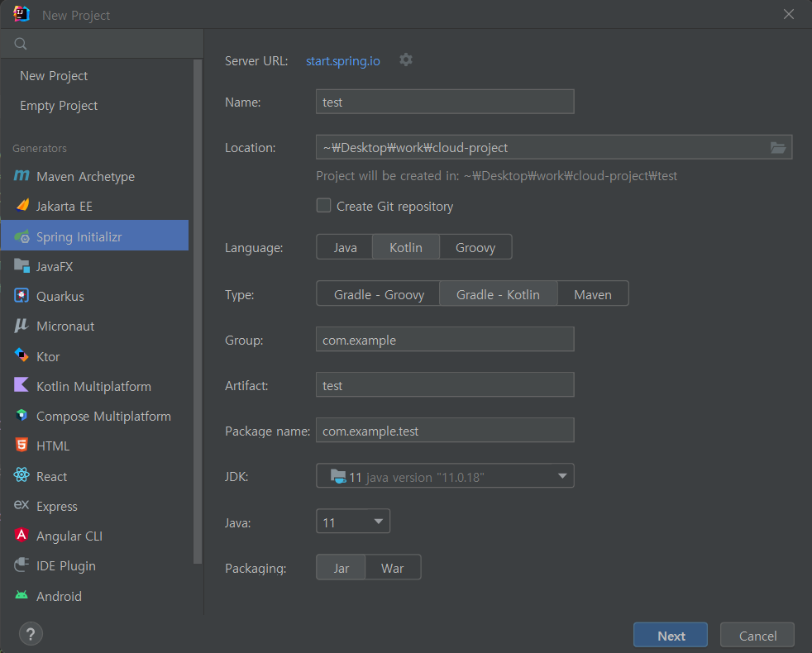Click the Express ex icon

coord(21,505)
